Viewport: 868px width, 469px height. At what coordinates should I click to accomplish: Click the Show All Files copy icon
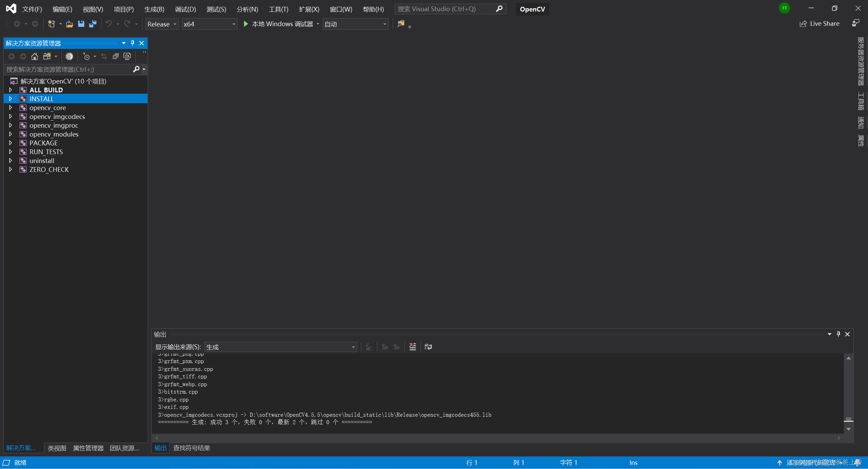(127, 56)
